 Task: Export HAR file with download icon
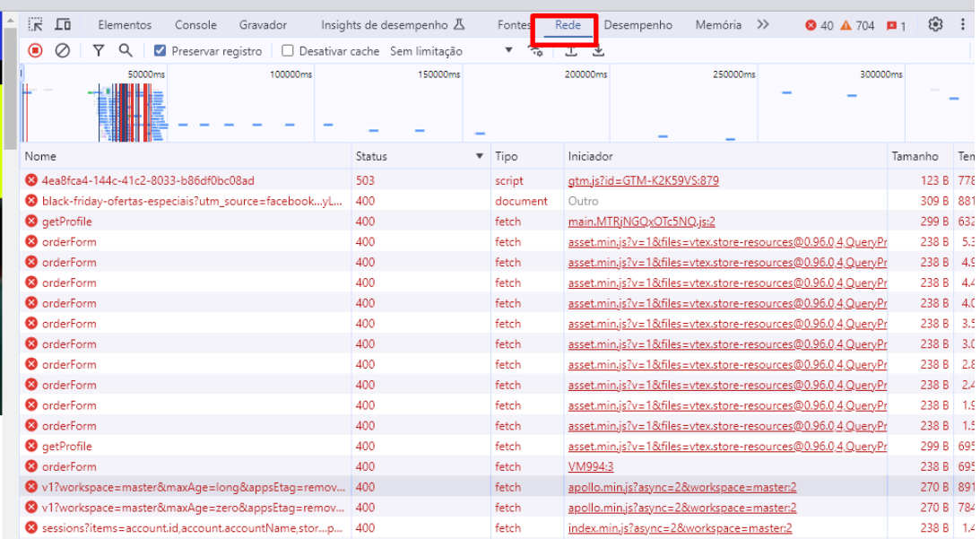(597, 52)
